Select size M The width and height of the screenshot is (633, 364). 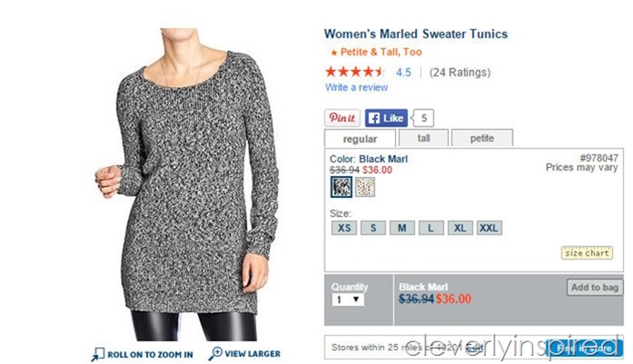[x=402, y=228]
